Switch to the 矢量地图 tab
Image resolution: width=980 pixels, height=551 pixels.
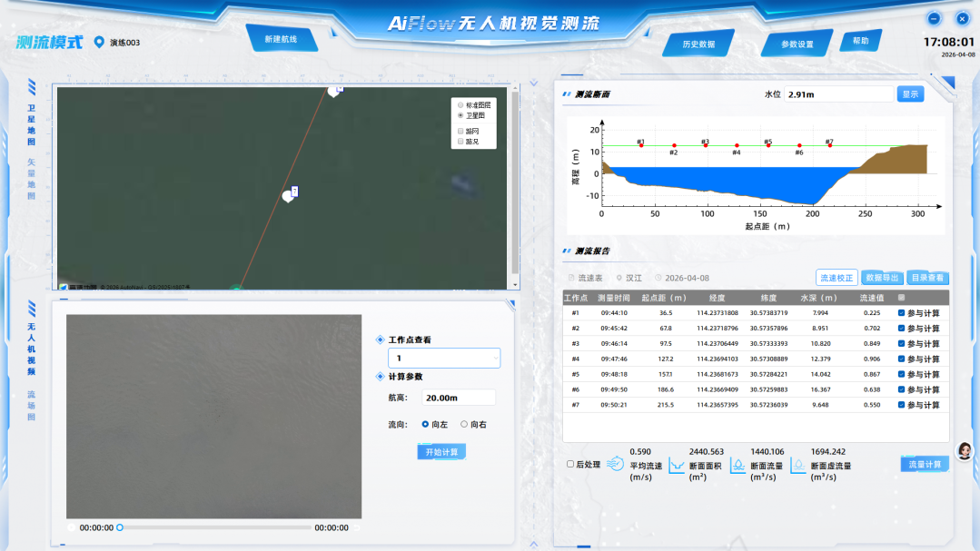tap(32, 179)
